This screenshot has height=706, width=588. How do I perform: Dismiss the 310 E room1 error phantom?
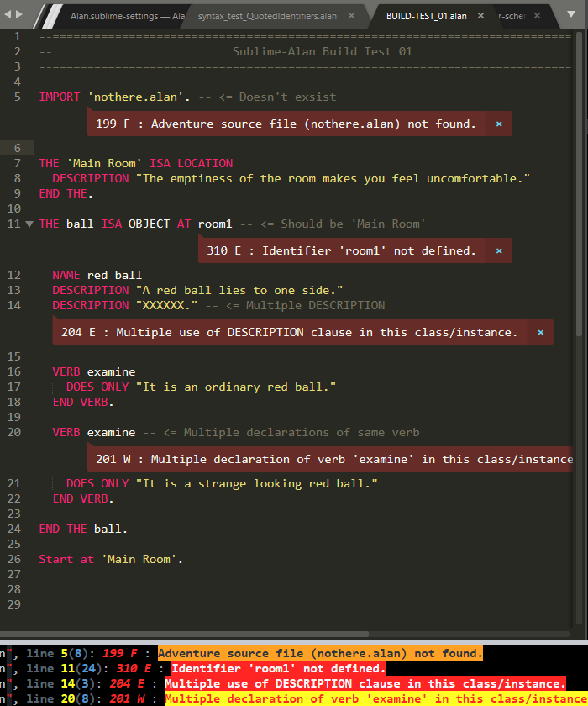coord(499,250)
